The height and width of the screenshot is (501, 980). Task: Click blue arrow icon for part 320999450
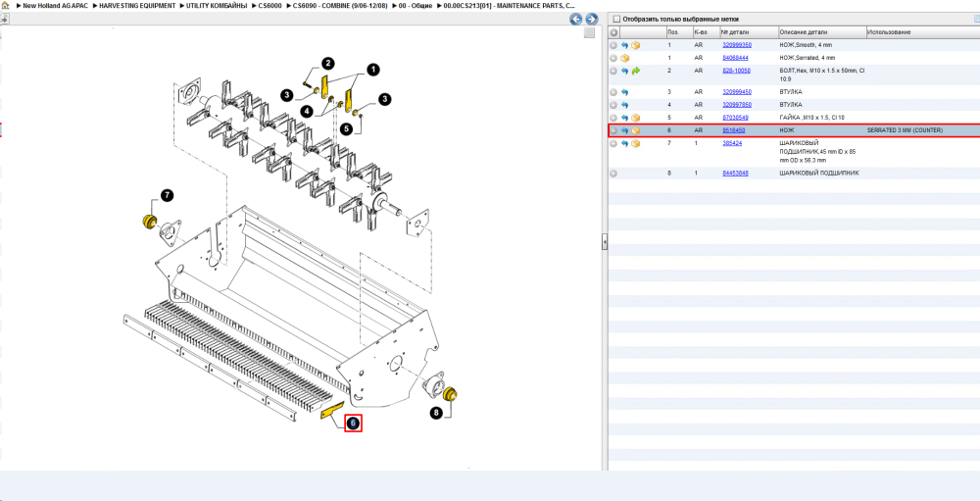(x=624, y=92)
